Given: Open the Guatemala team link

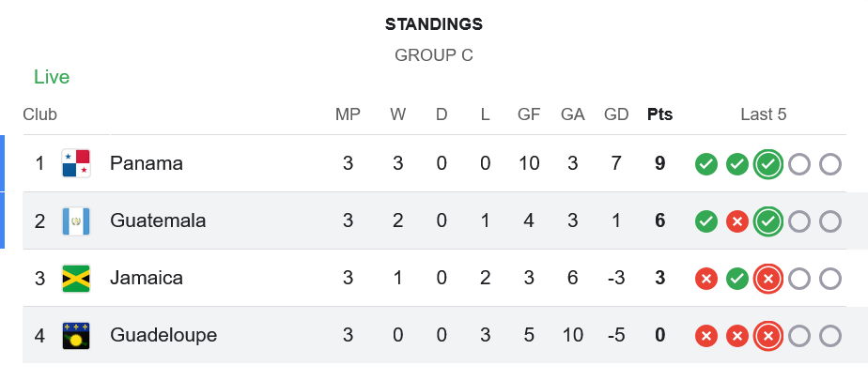Looking at the screenshot, I should [x=157, y=221].
